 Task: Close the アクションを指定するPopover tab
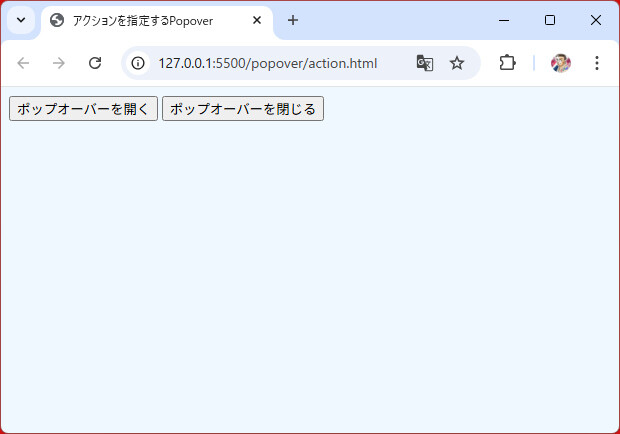(x=257, y=20)
